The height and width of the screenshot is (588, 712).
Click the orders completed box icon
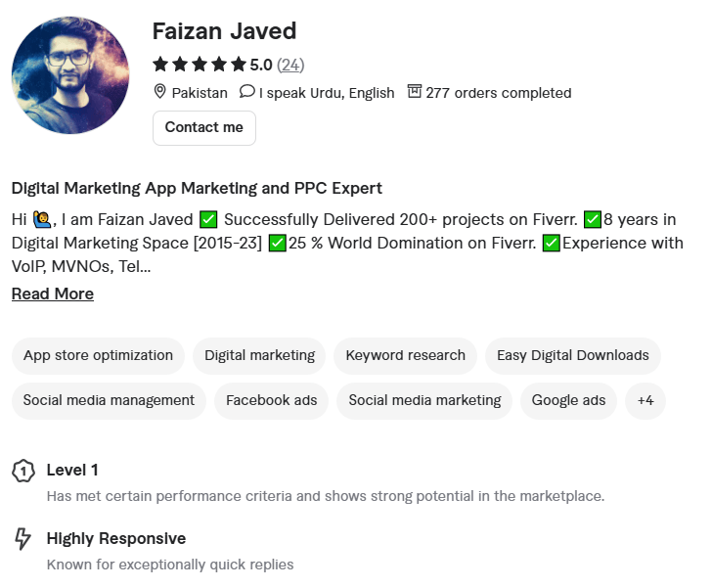click(415, 92)
